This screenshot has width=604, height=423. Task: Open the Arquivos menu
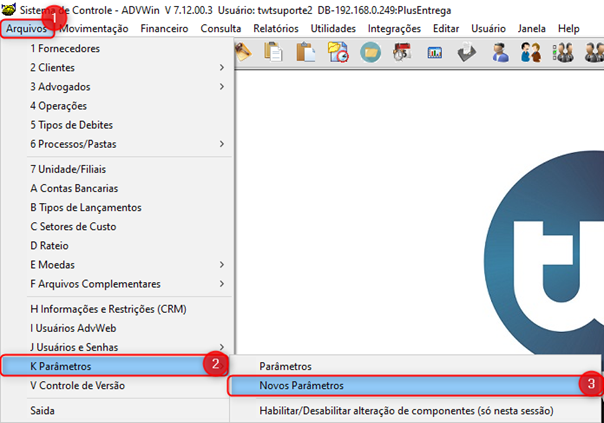click(27, 29)
